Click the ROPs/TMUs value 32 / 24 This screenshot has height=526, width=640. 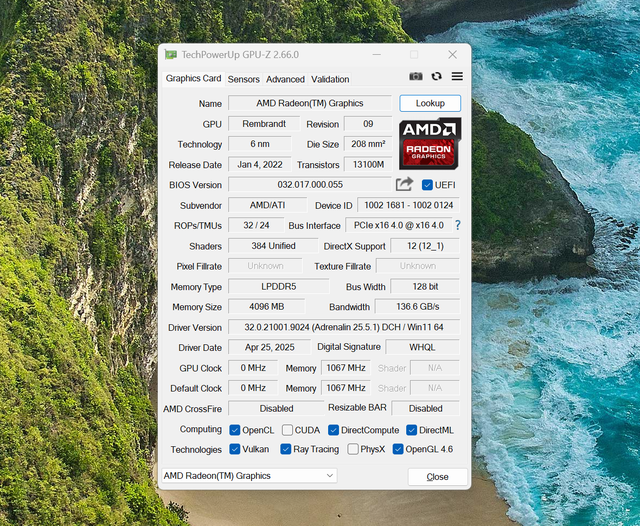click(x=256, y=225)
